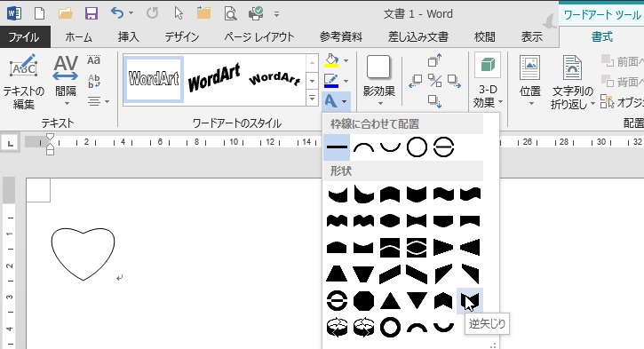Create a new blank document from toolbar
The image size is (644, 349).
tap(40, 13)
